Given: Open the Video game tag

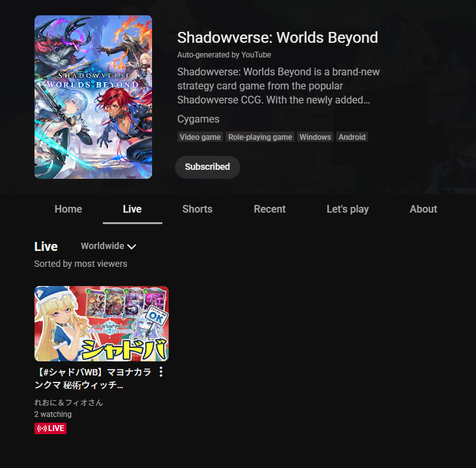Looking at the screenshot, I should pyautogui.click(x=200, y=137).
